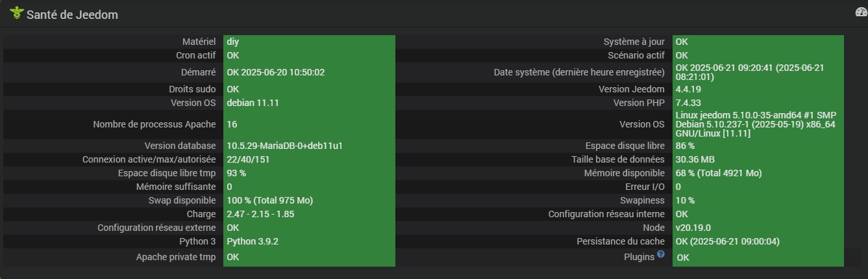Image resolution: width=868 pixels, height=279 pixels.
Task: Click the Version database MariaDB value
Action: point(284,146)
